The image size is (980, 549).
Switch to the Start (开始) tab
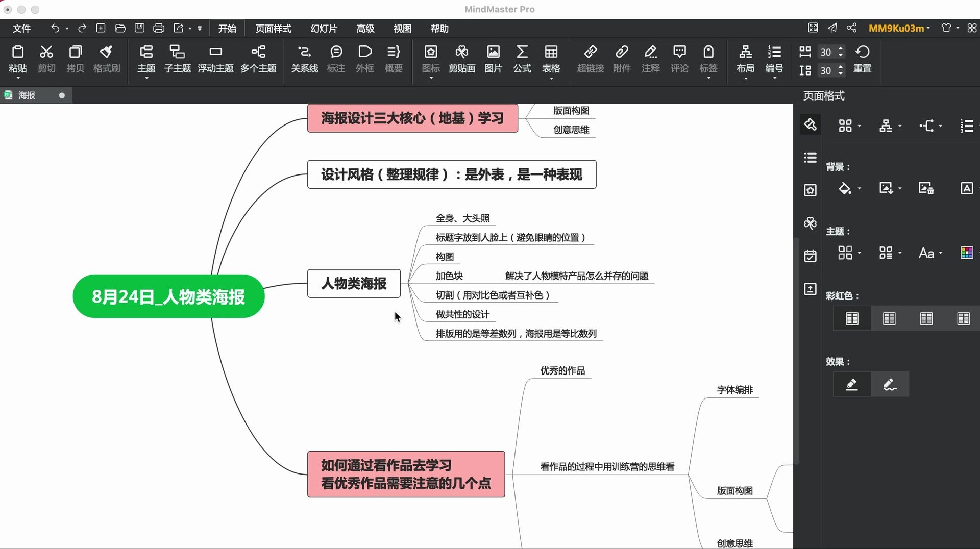pos(227,28)
